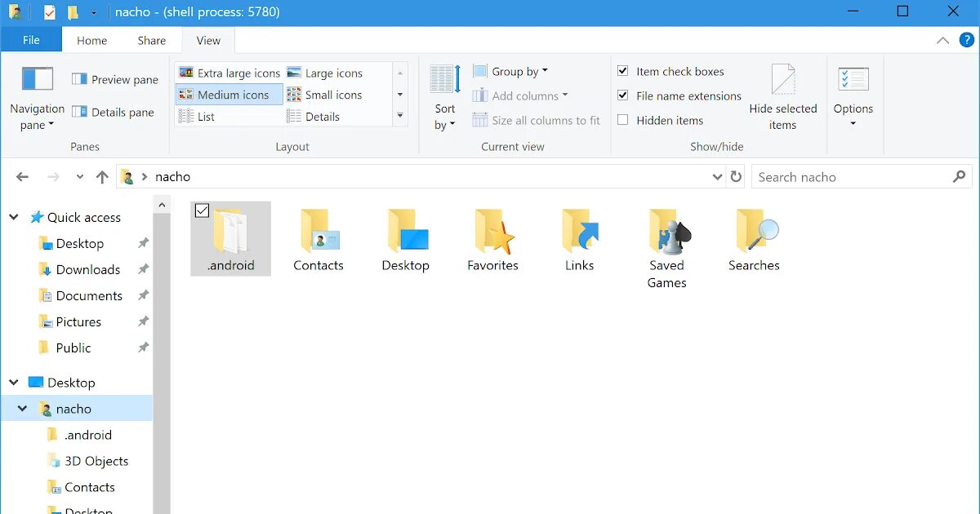Select Extra large icons layout

[x=229, y=73]
